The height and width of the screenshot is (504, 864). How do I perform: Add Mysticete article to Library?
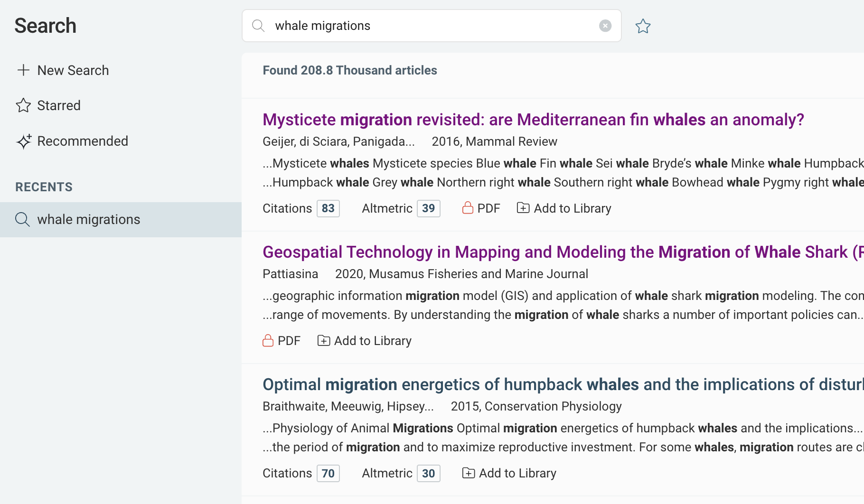tap(564, 208)
